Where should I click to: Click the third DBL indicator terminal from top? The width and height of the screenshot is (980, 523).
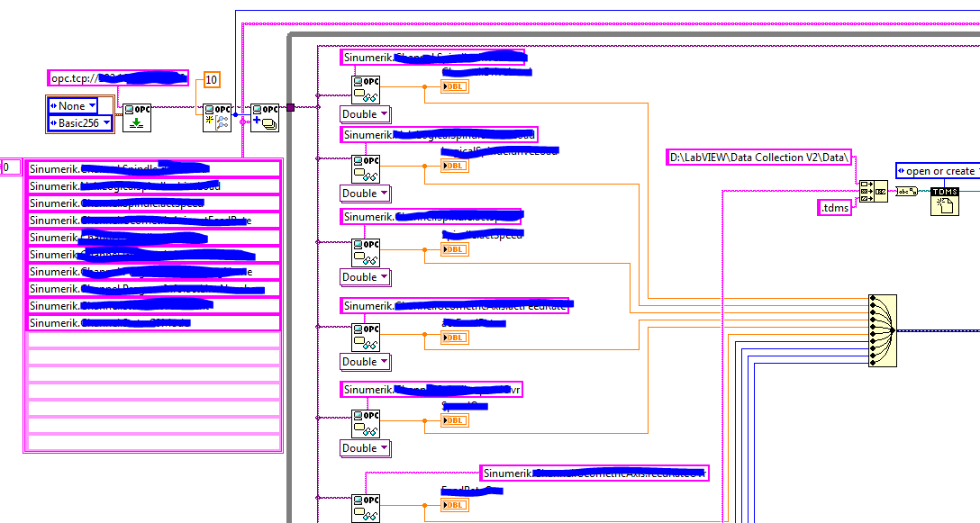pyautogui.click(x=454, y=249)
